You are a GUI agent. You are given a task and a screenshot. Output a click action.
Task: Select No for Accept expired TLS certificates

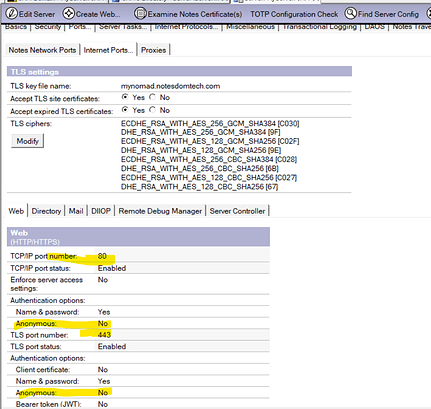pyautogui.click(x=152, y=110)
